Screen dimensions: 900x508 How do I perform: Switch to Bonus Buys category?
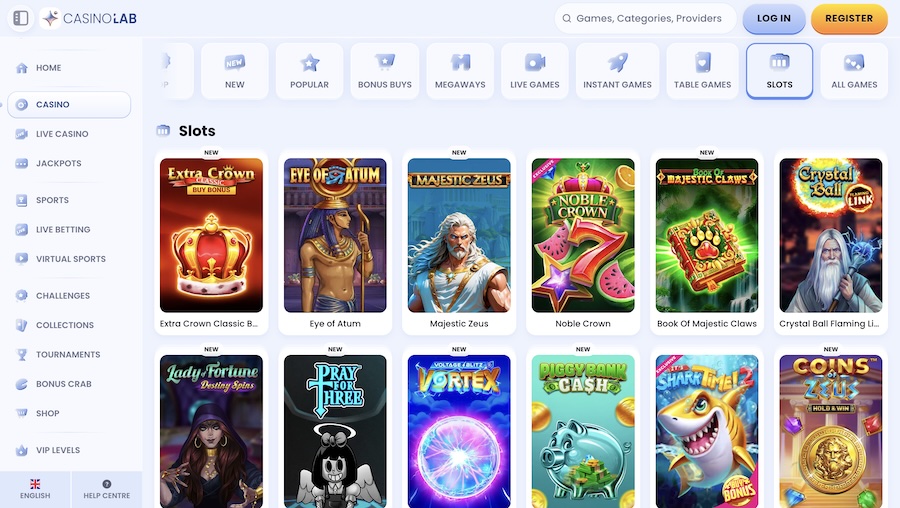tap(385, 71)
